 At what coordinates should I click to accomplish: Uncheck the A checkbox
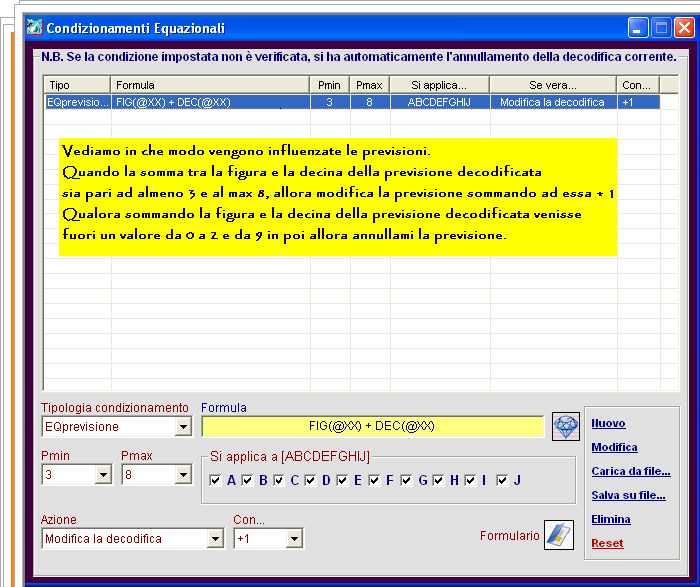(215, 480)
